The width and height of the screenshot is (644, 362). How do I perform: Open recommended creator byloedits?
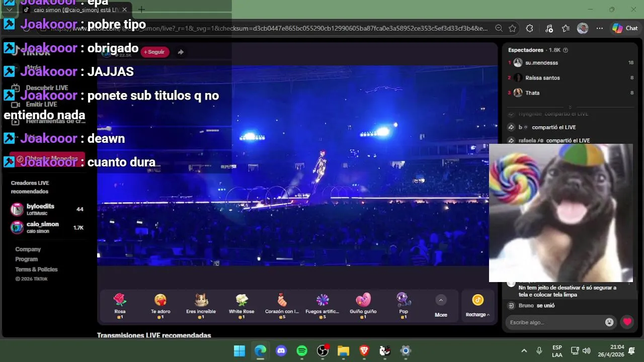pyautogui.click(x=47, y=210)
